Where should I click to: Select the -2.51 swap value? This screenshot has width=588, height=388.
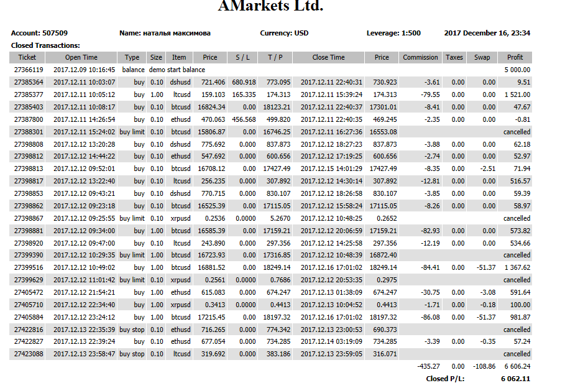click(x=487, y=169)
